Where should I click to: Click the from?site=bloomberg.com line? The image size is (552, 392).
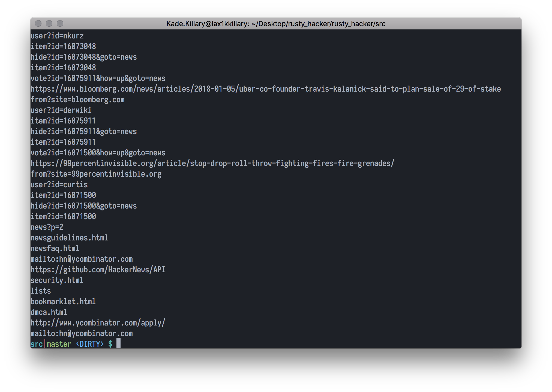[x=77, y=100]
